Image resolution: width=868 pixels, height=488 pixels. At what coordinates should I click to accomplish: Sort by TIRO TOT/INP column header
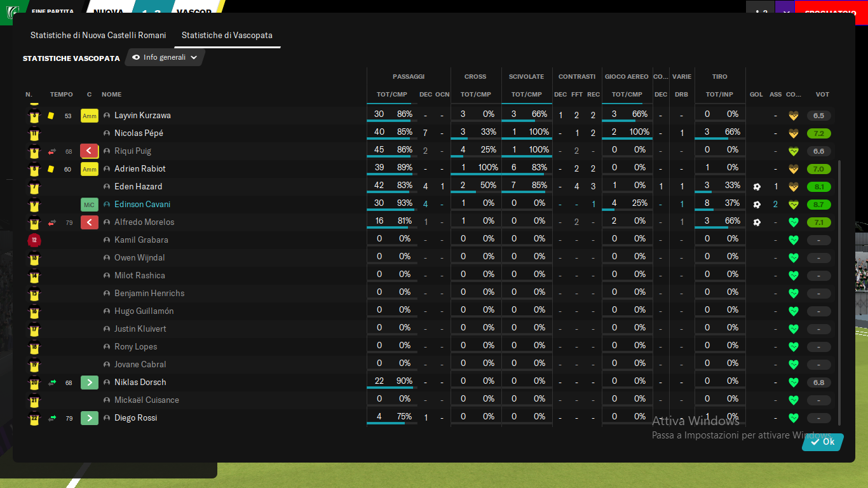click(719, 95)
